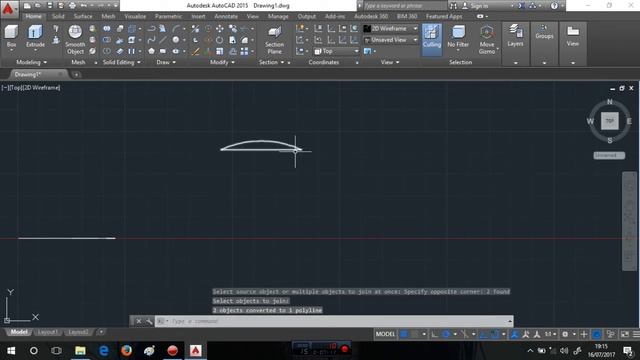
Task: Click the [Top] view control label
Action: (15, 88)
